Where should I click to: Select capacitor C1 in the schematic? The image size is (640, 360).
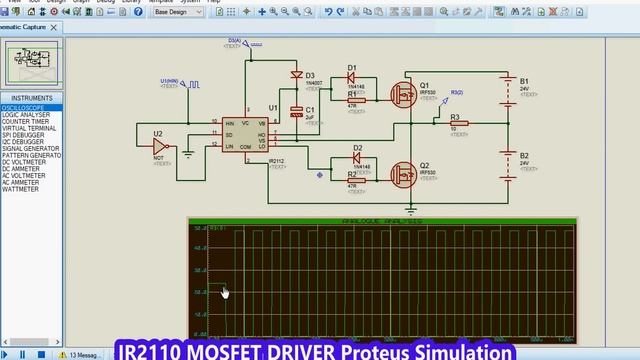point(296,112)
